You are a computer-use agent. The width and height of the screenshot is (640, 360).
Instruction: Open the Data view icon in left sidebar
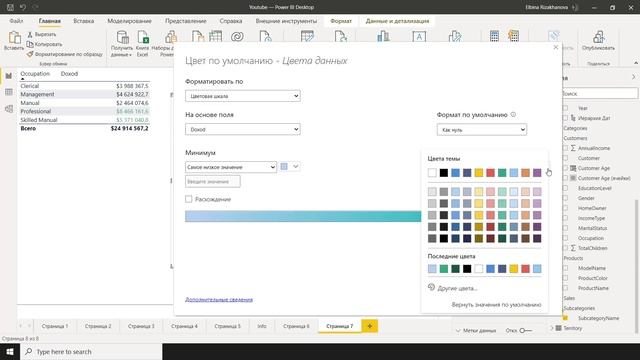point(9,92)
